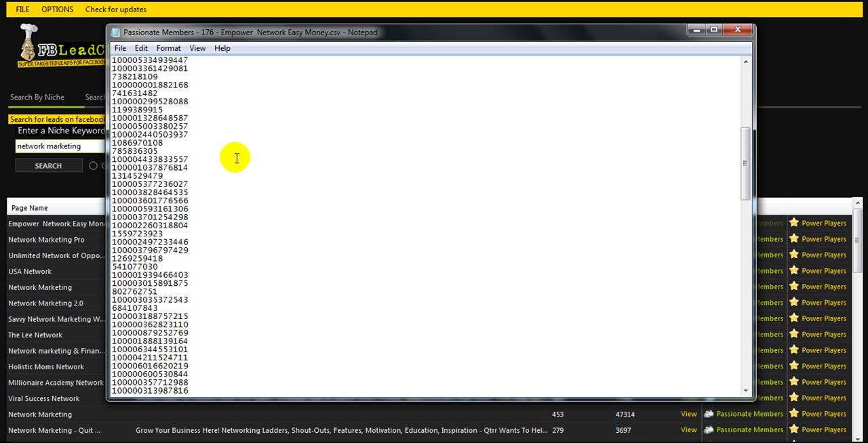Click the "279" count cell

557,430
